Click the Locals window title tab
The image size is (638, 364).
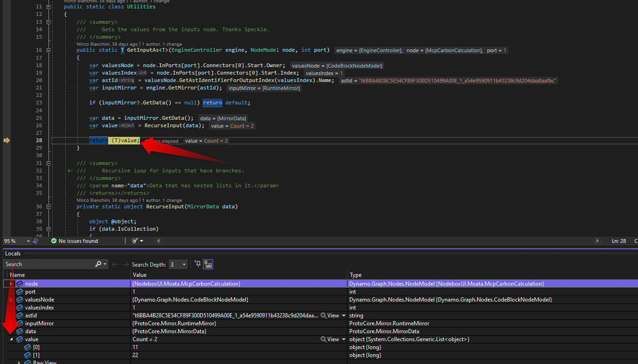coord(13,254)
